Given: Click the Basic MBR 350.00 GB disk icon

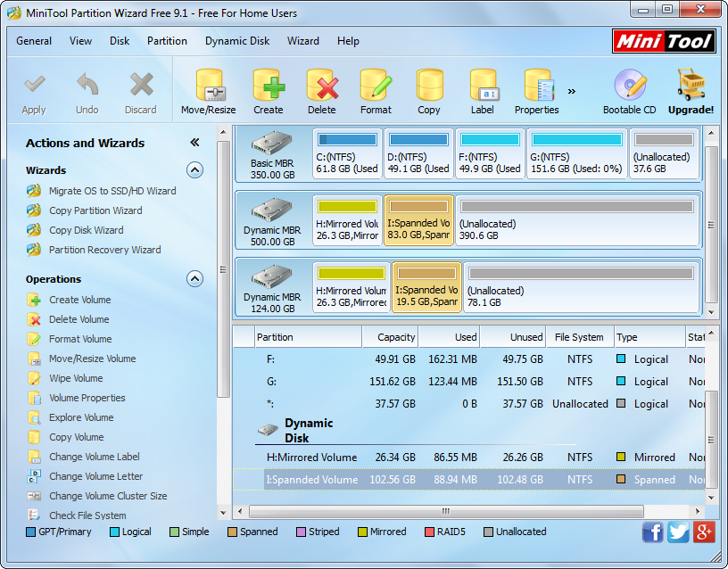Looking at the screenshot, I should click(272, 144).
